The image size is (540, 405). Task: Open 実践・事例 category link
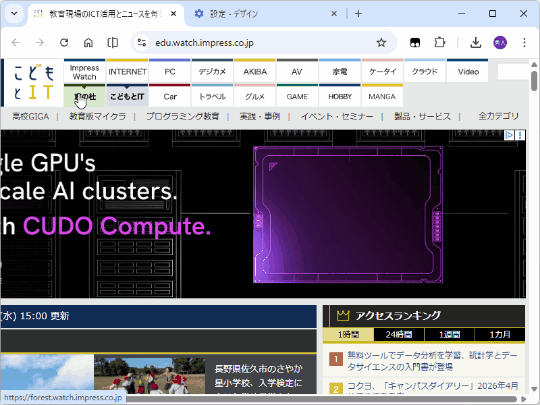pyautogui.click(x=260, y=116)
